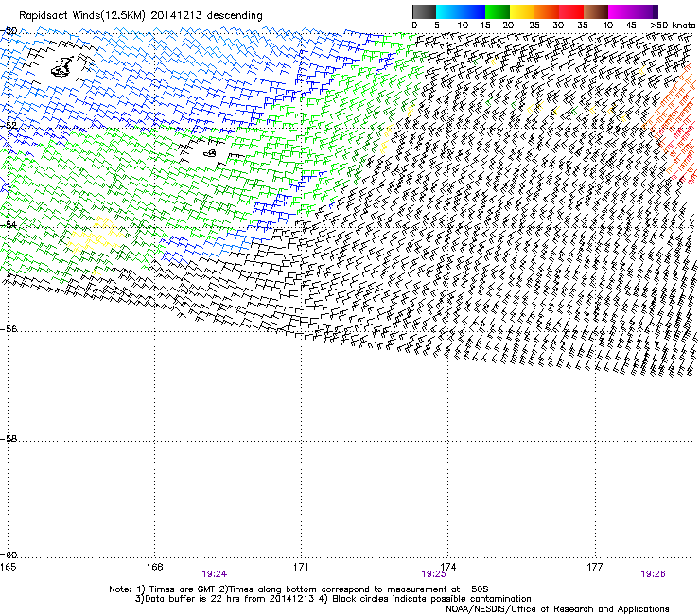This screenshot has height=615, width=700.
Task: Click the -54 latitude axis label
Action: pyautogui.click(x=9, y=224)
